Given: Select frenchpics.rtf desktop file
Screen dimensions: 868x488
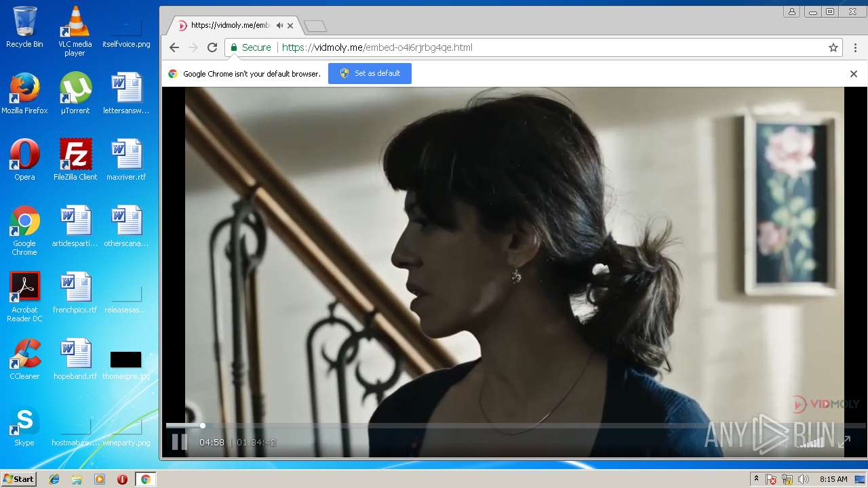Looking at the screenshot, I should (75, 293).
